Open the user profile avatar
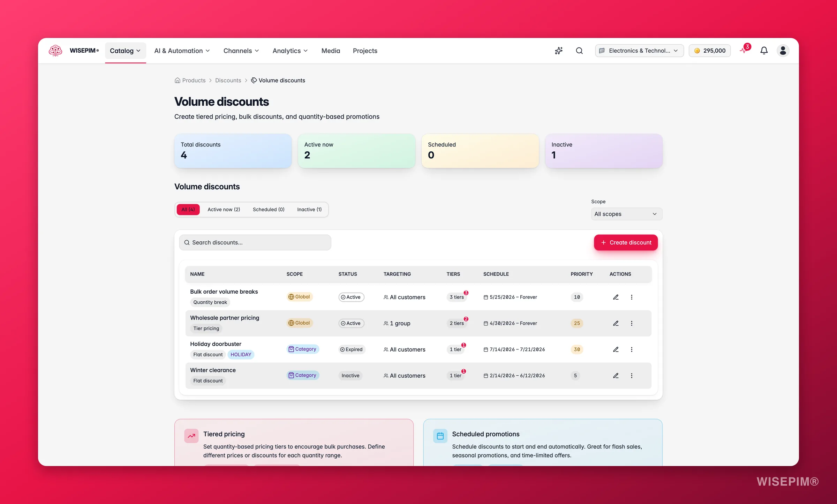This screenshot has width=837, height=504. [x=783, y=51]
